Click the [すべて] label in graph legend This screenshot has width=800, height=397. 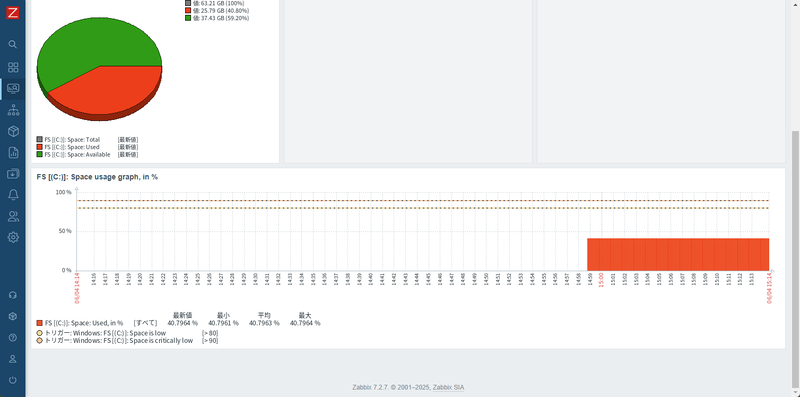click(x=145, y=323)
